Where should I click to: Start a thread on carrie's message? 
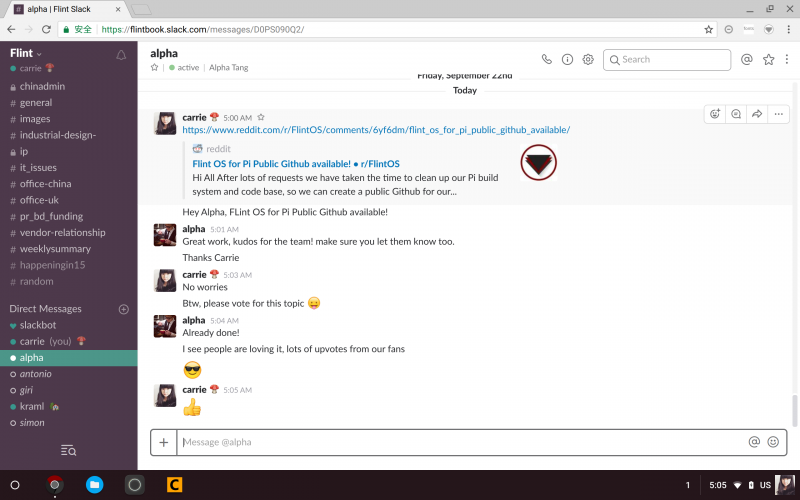736,114
